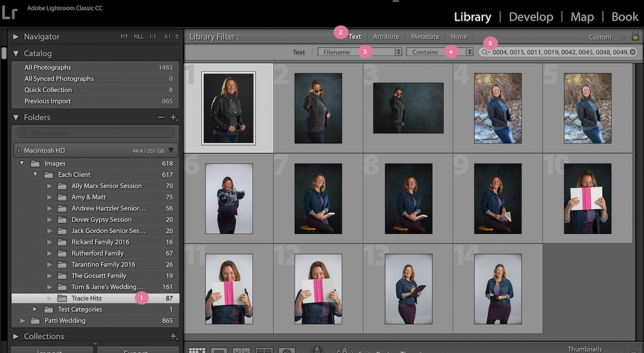The width and height of the screenshot is (644, 353).
Task: Click the Tracie Hitz folder icon
Action: point(62,298)
